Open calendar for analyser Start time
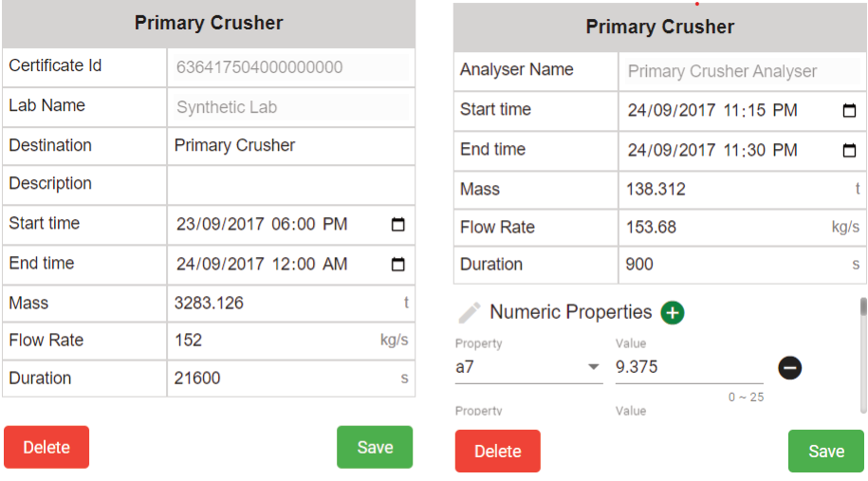 (849, 110)
